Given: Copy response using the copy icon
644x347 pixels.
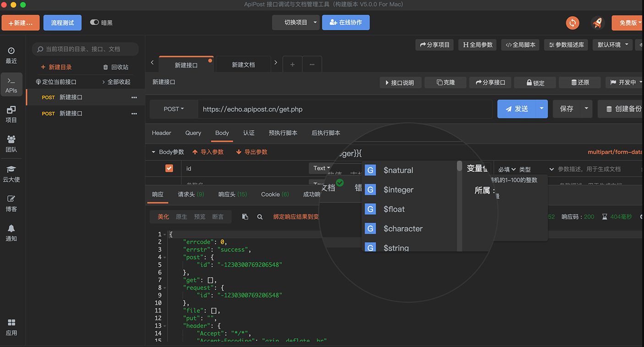Looking at the screenshot, I should point(245,217).
